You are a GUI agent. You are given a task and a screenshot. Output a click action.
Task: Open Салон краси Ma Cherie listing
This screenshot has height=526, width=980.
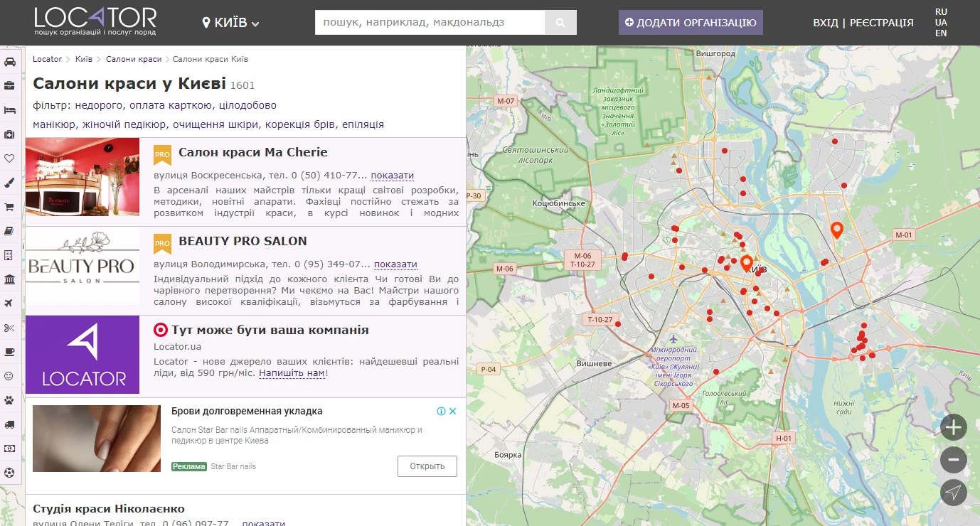coord(253,152)
